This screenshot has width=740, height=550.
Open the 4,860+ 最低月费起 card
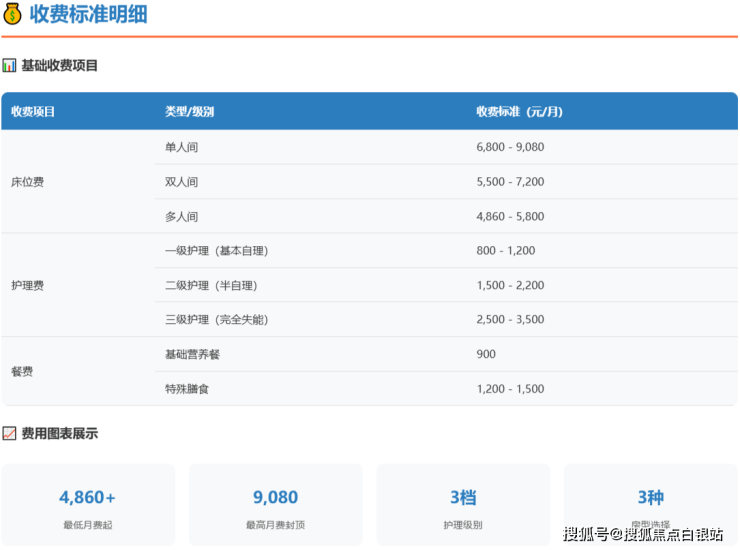click(x=88, y=505)
